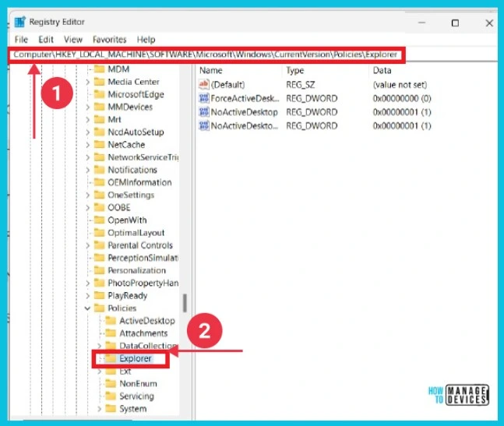
Task: Select the (Default) value name
Action: [x=227, y=85]
